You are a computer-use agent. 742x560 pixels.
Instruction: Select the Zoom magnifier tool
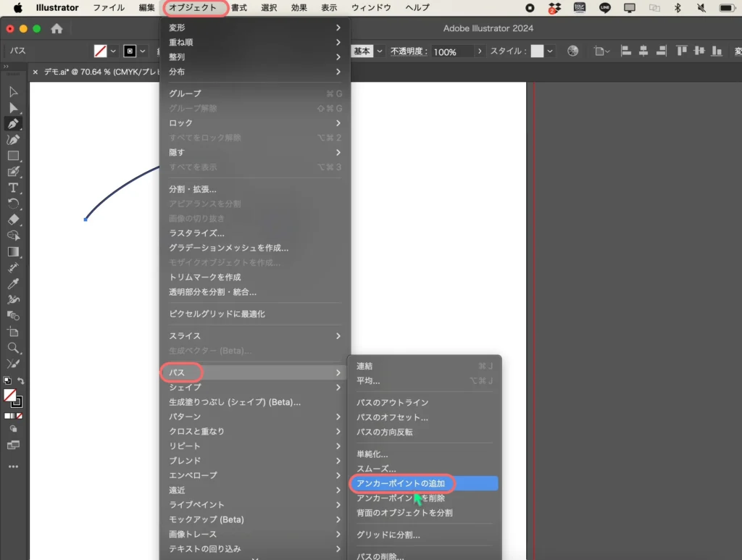pos(13,348)
